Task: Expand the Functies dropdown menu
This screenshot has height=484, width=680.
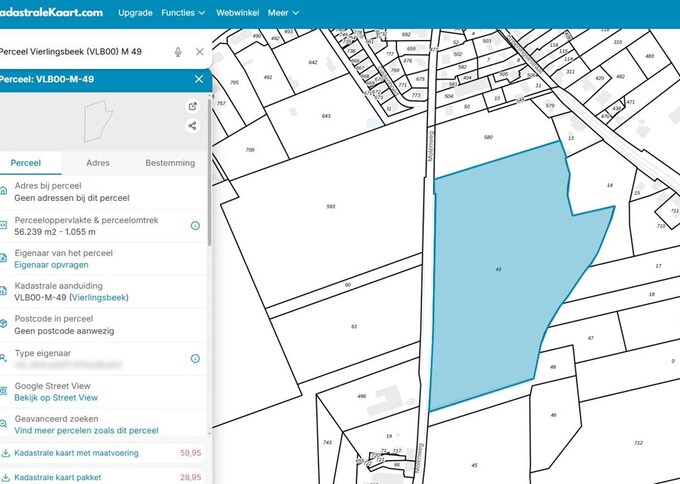Action: pyautogui.click(x=182, y=13)
